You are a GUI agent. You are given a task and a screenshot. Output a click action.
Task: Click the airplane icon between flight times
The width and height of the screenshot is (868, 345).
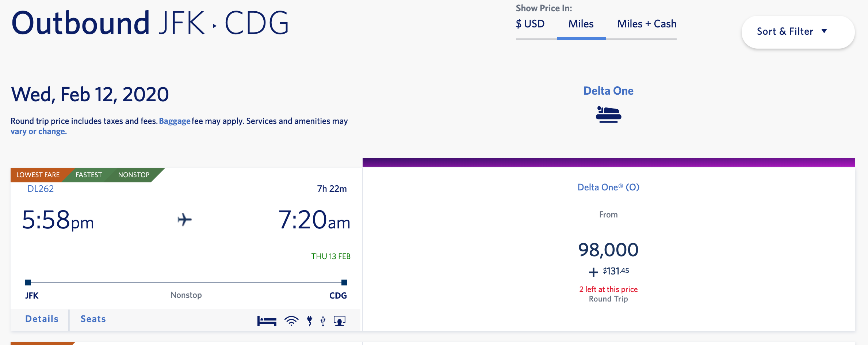185,220
